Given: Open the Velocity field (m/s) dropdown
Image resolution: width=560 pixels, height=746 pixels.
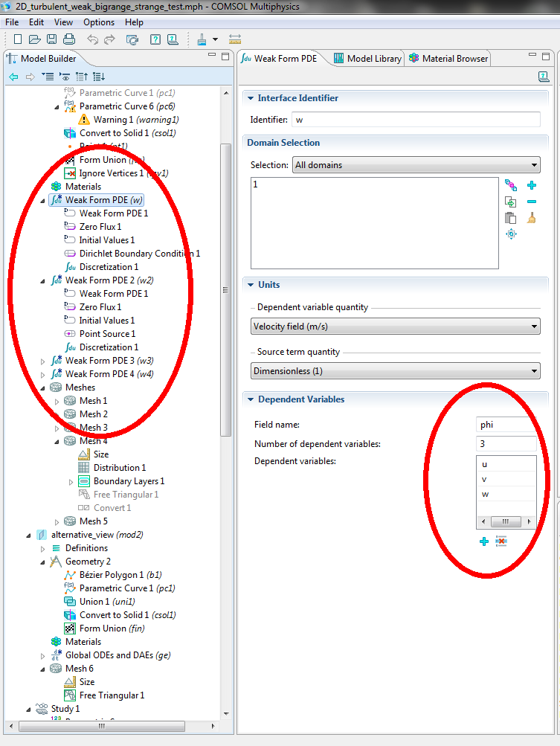Looking at the screenshot, I should (x=395, y=327).
